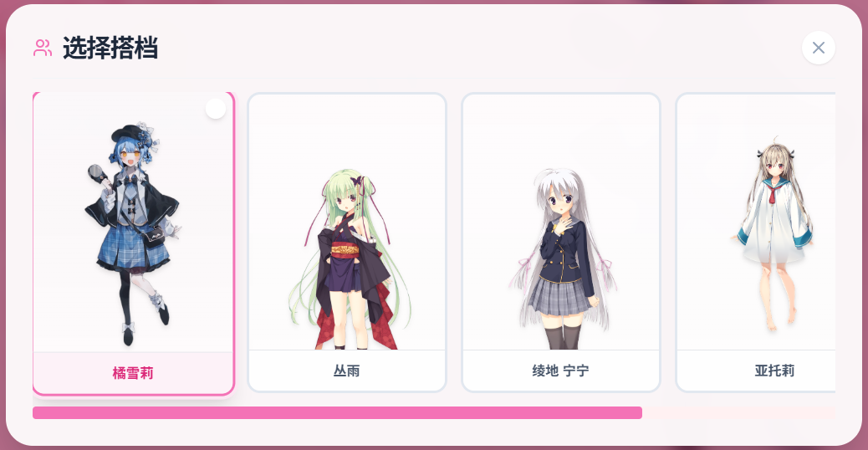Image resolution: width=868 pixels, height=450 pixels.
Task: Click the red obi sash on 丛雨
Action: 345,249
